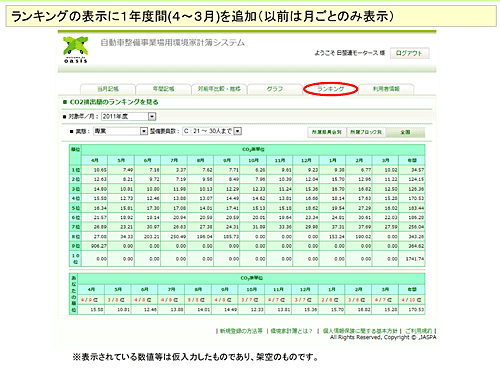Click the 全国 ranking button
The image size is (500, 371).
tap(405, 132)
